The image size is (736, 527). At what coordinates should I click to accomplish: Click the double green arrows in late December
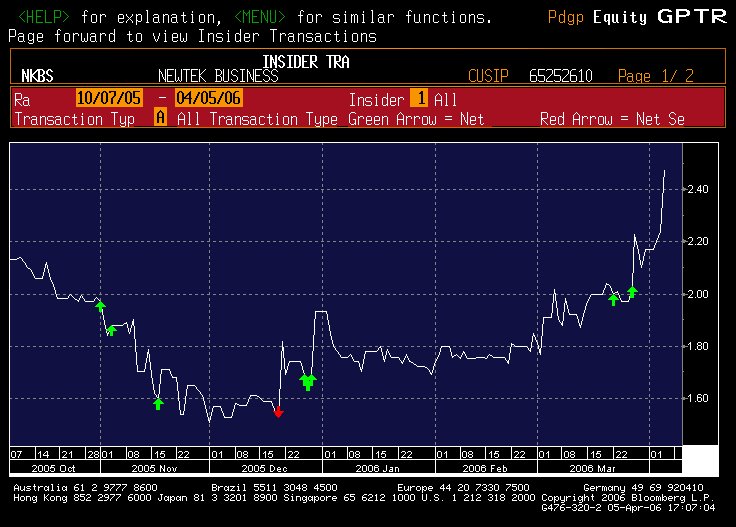click(x=308, y=382)
